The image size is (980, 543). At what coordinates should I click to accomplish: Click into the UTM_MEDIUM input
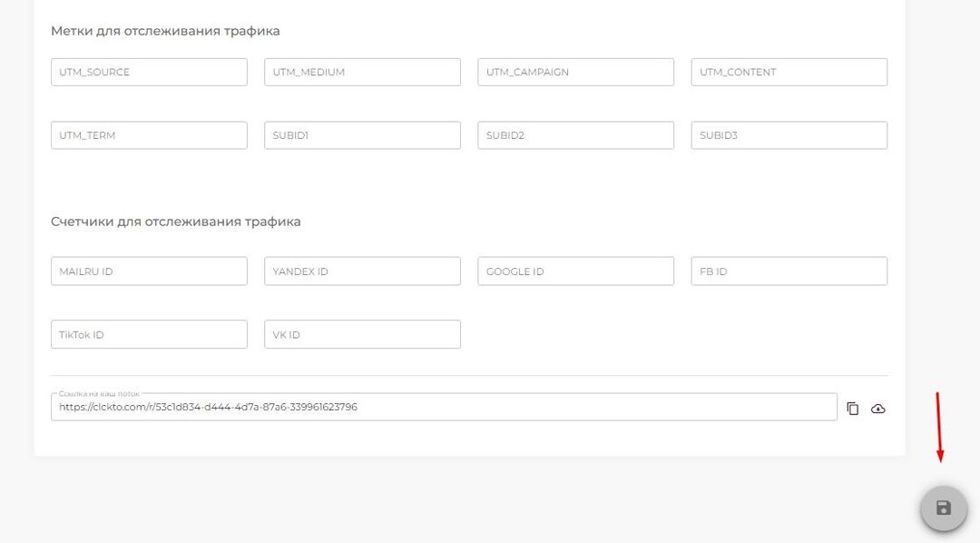(x=362, y=73)
